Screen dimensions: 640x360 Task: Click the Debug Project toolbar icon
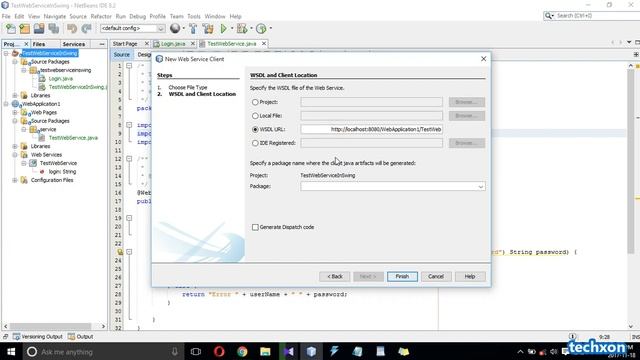point(242,29)
